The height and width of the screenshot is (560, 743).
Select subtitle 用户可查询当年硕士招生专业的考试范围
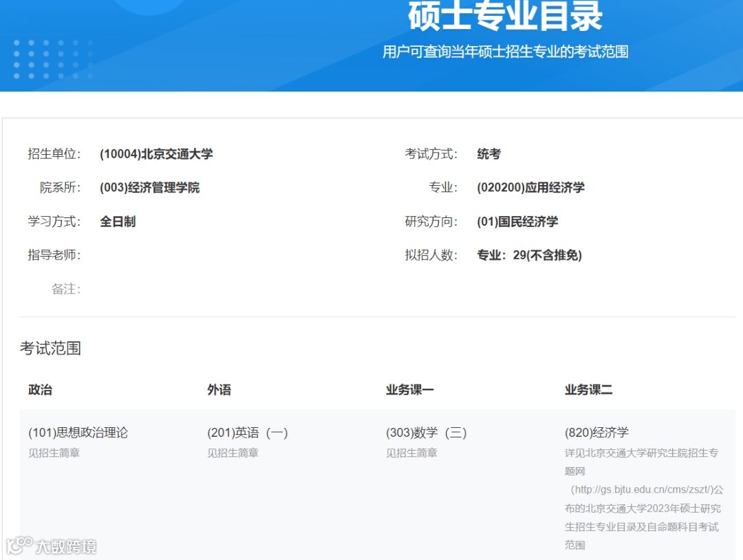506,52
